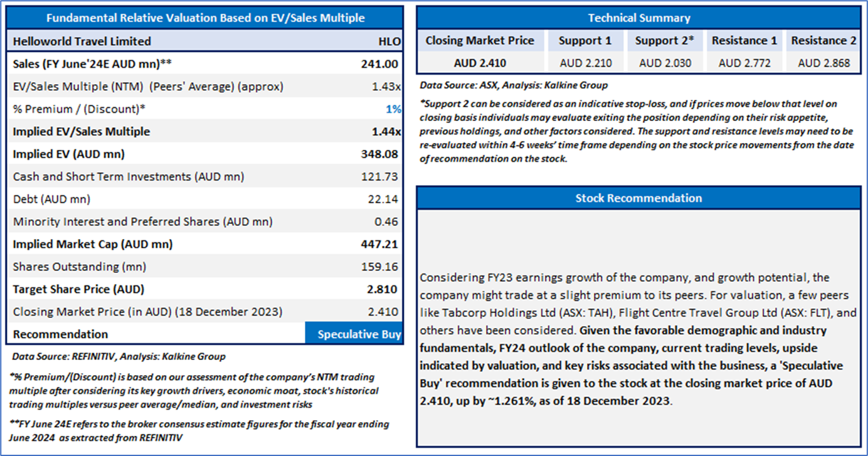Click the 1% premium value cell

393,109
